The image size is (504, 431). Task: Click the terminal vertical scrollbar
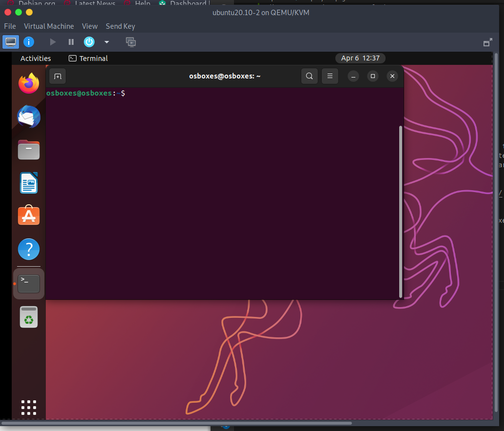(x=401, y=212)
